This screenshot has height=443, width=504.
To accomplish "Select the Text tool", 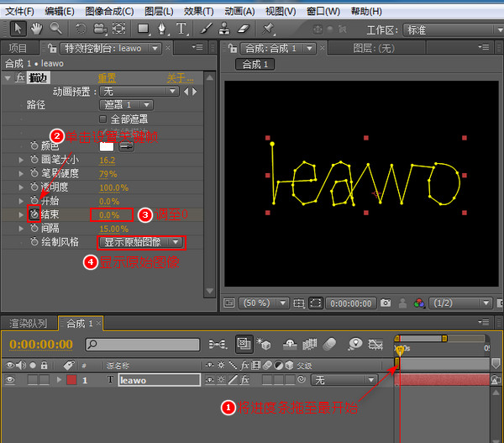I will [x=181, y=29].
